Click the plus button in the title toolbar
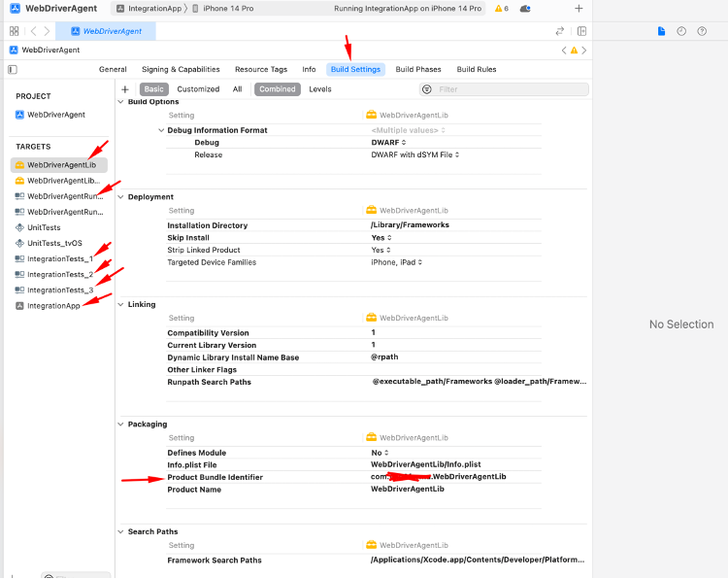 click(x=579, y=9)
